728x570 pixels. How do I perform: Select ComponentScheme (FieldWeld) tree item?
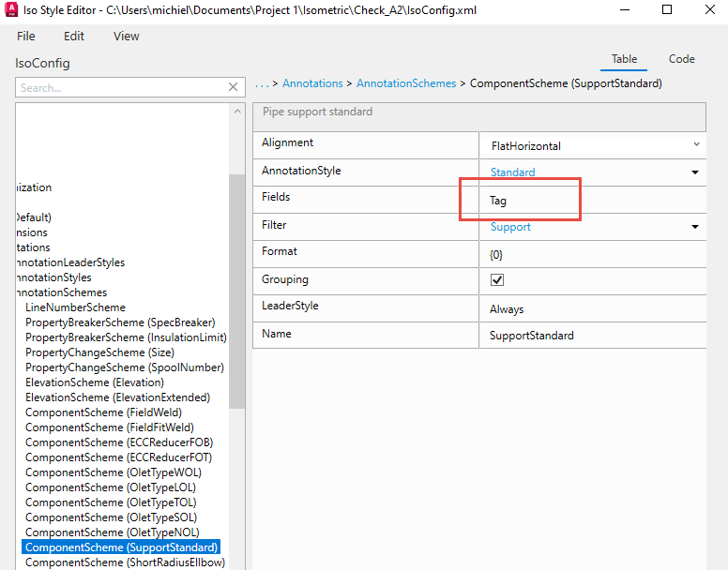pos(103,412)
